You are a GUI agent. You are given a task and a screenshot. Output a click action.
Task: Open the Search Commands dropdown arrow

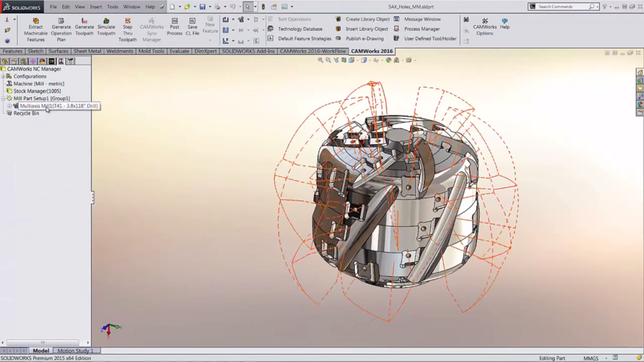click(x=597, y=6)
